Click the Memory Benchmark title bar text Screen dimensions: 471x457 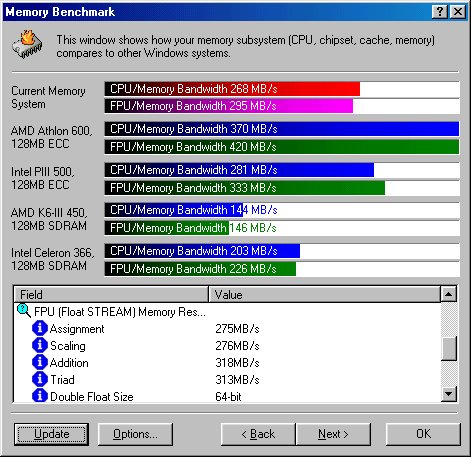click(x=60, y=12)
